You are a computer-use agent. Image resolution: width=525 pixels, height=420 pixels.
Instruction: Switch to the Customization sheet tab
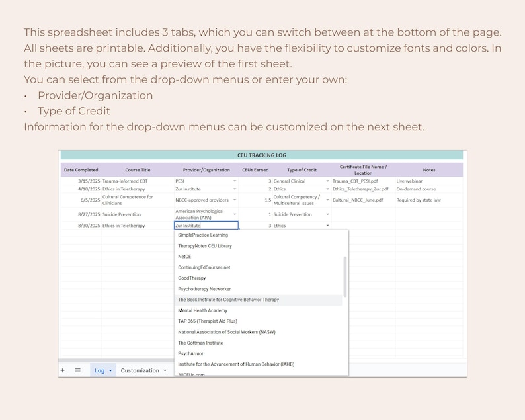[140, 370]
